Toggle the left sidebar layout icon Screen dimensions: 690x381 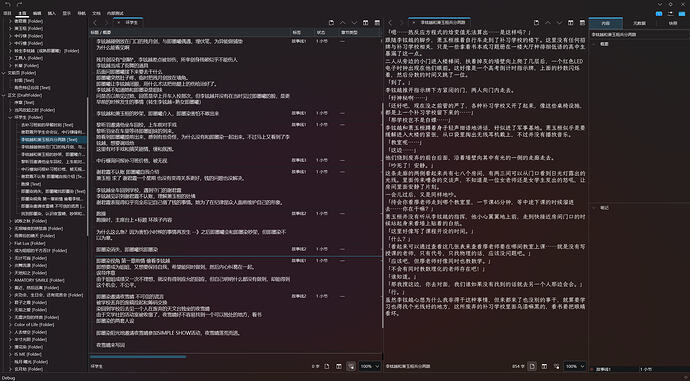coord(659,13)
